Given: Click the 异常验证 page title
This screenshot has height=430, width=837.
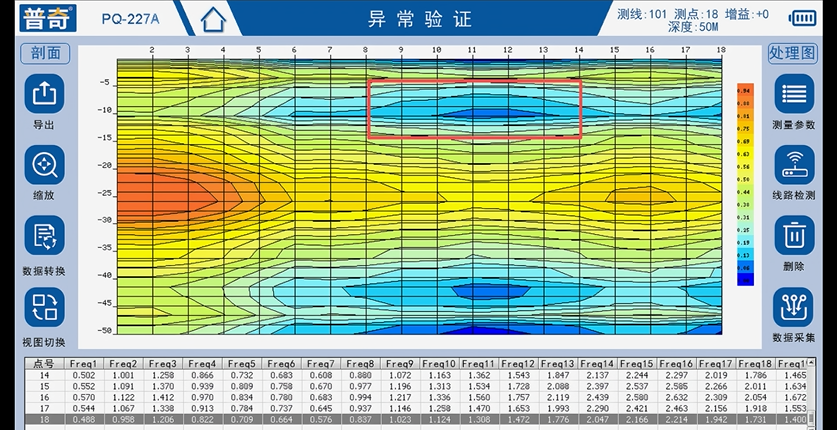Looking at the screenshot, I should click(x=420, y=19).
